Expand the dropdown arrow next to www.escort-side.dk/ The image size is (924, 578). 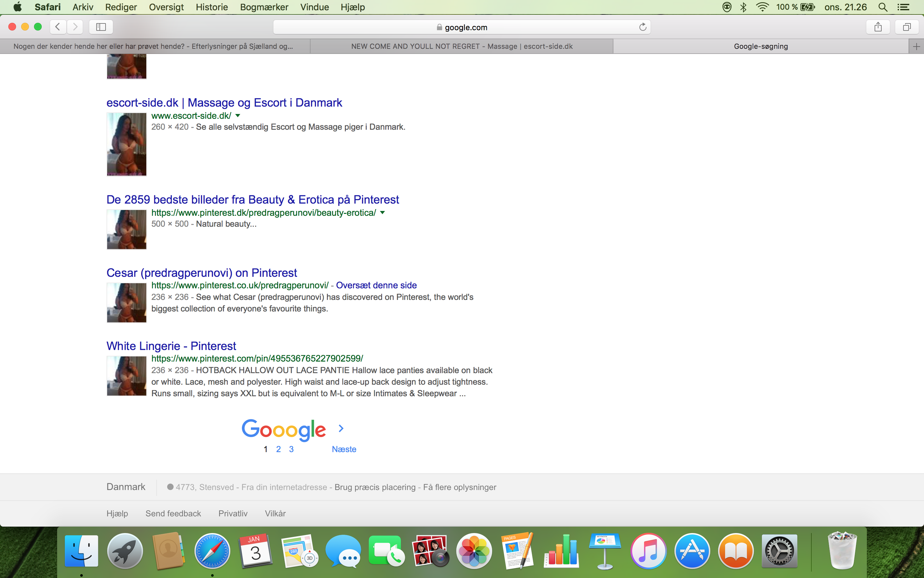click(238, 116)
